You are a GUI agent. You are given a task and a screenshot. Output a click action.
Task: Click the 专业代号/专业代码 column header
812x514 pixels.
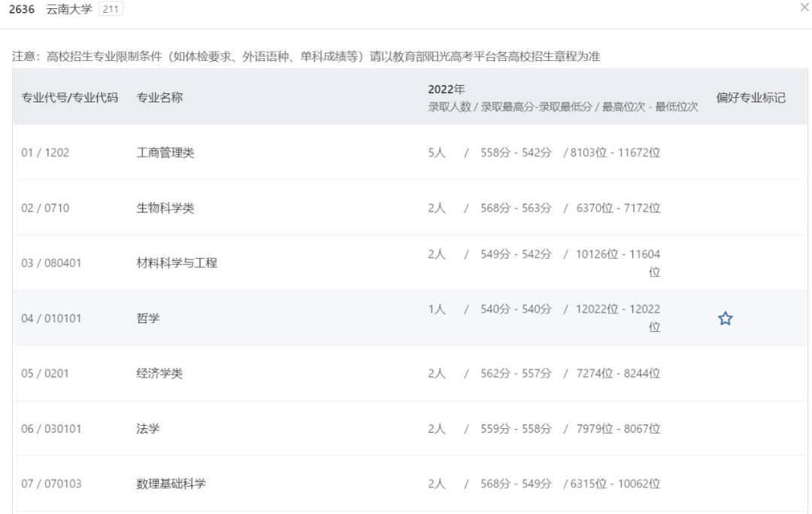pos(69,97)
